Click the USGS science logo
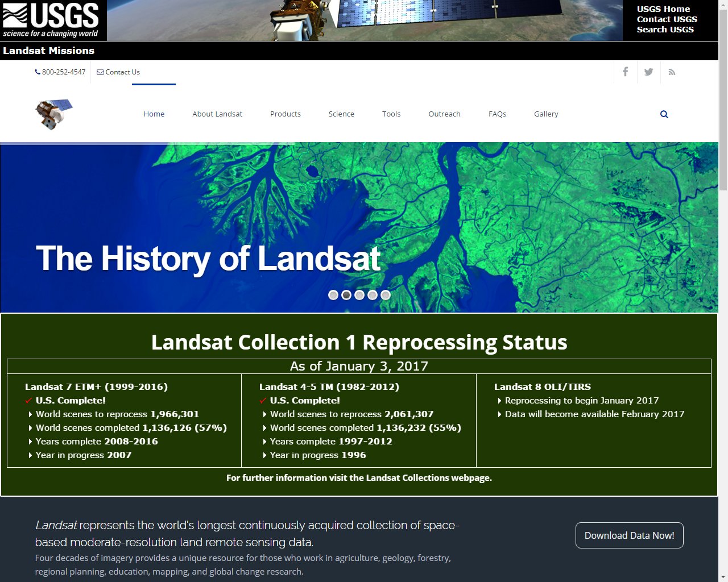Screen dimensions: 728x582 [52, 20]
